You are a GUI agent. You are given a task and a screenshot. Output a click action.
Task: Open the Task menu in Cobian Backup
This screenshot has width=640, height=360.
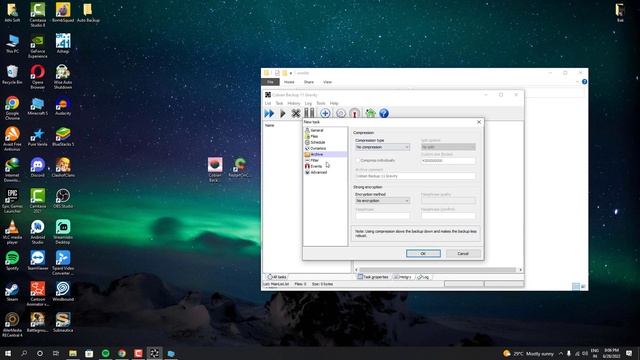(x=279, y=103)
